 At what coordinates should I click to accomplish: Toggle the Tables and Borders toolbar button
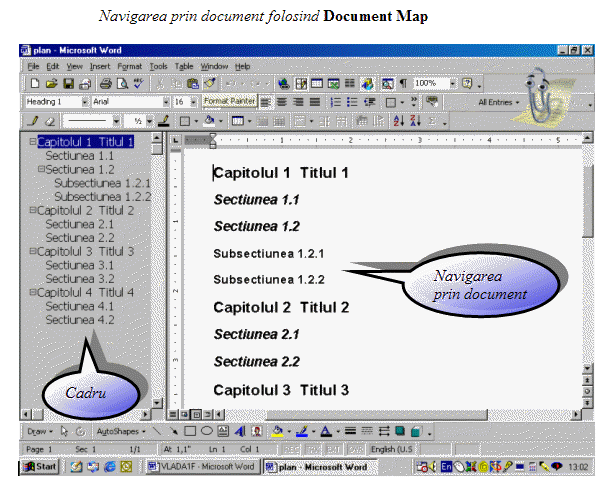[x=300, y=83]
